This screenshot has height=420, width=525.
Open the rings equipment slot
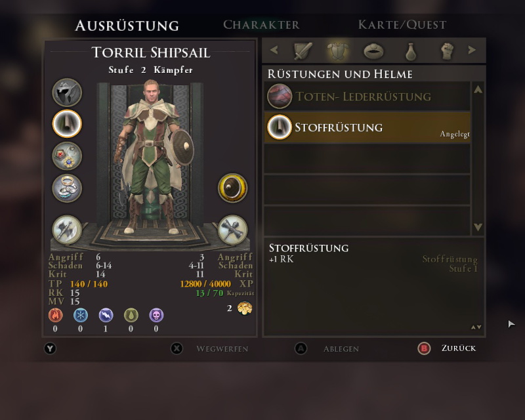[67, 188]
